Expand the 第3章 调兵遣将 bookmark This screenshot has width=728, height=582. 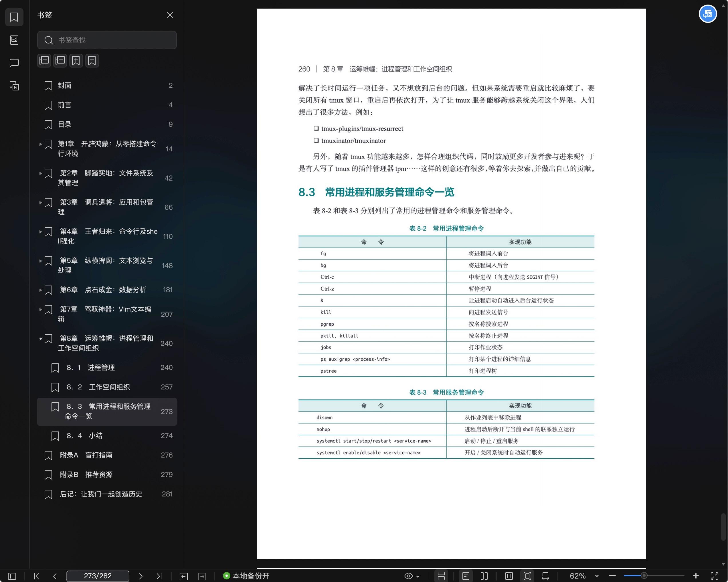tap(41, 203)
